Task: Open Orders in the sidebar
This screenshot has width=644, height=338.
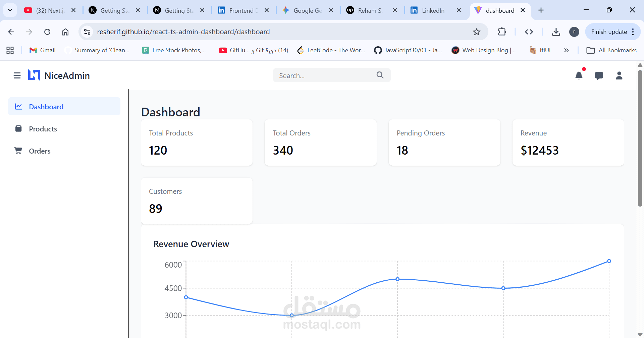Action: (x=64, y=151)
